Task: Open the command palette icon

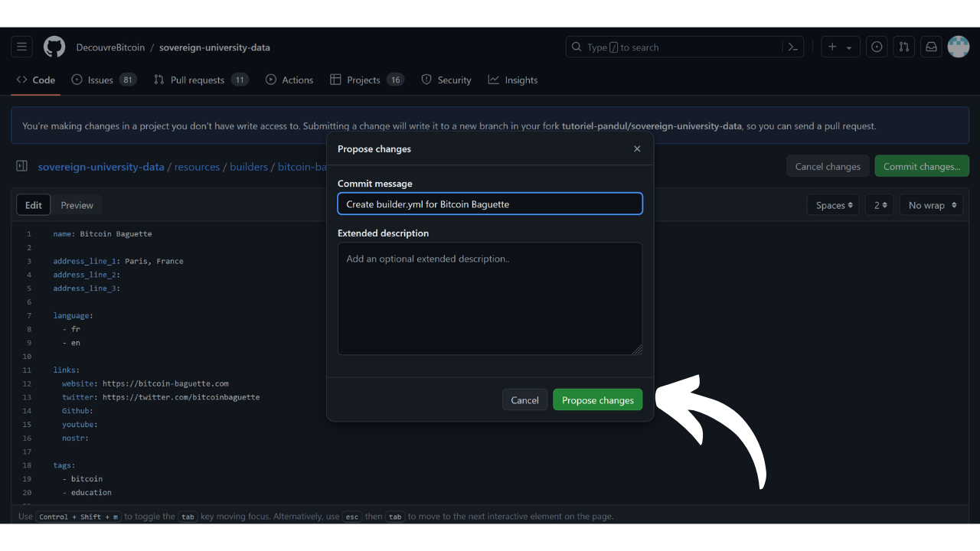Action: coord(793,47)
